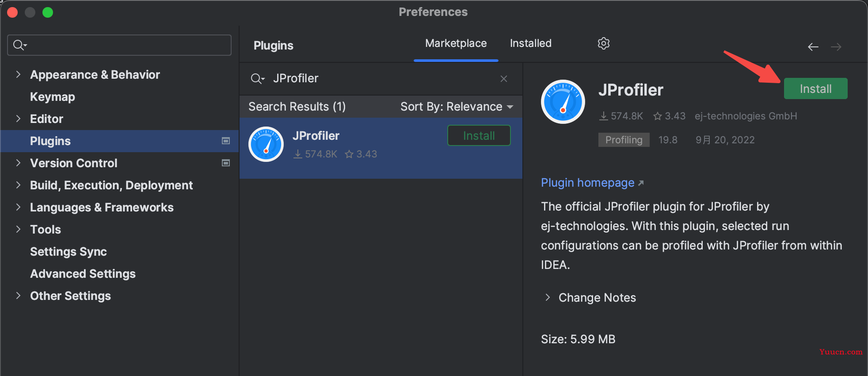Close the Preferences window red button

(x=12, y=12)
